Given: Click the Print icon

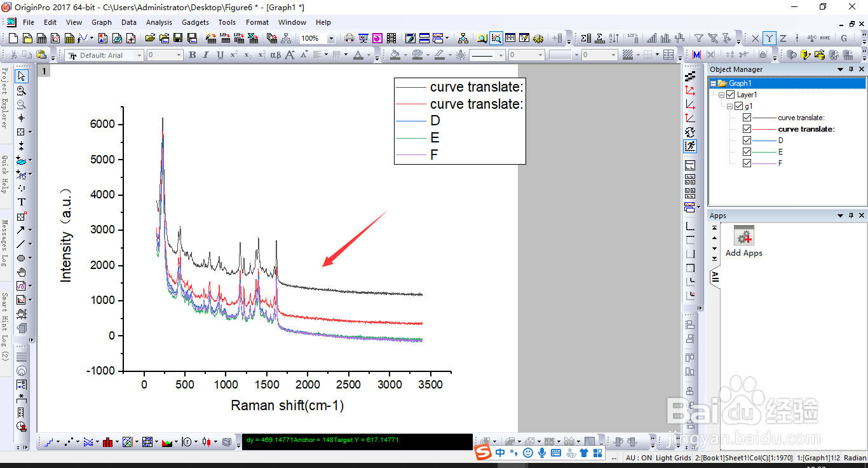Looking at the screenshot, I should tap(349, 38).
